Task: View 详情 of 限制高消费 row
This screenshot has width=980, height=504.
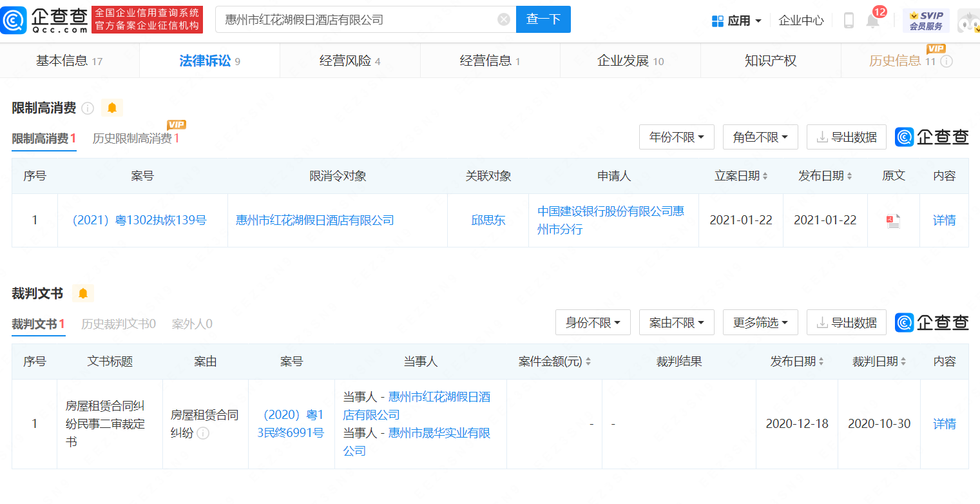Action: pyautogui.click(x=944, y=220)
